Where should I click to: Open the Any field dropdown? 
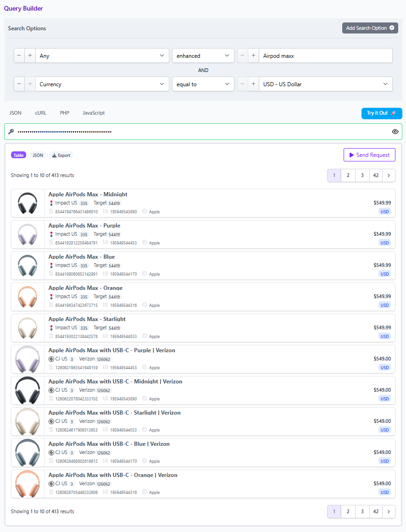click(x=102, y=55)
